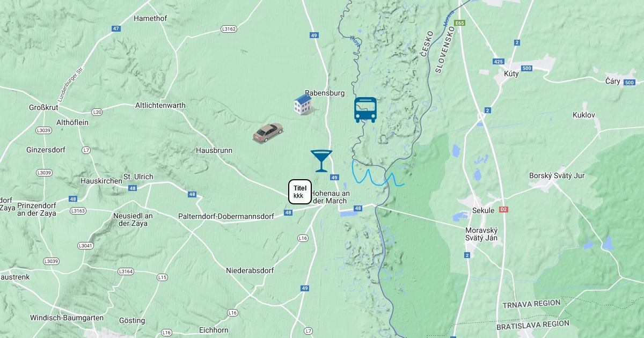Screen dimensions: 644x338
Task: Select the blue squiggly polyline
Action: pyautogui.click(x=378, y=174)
